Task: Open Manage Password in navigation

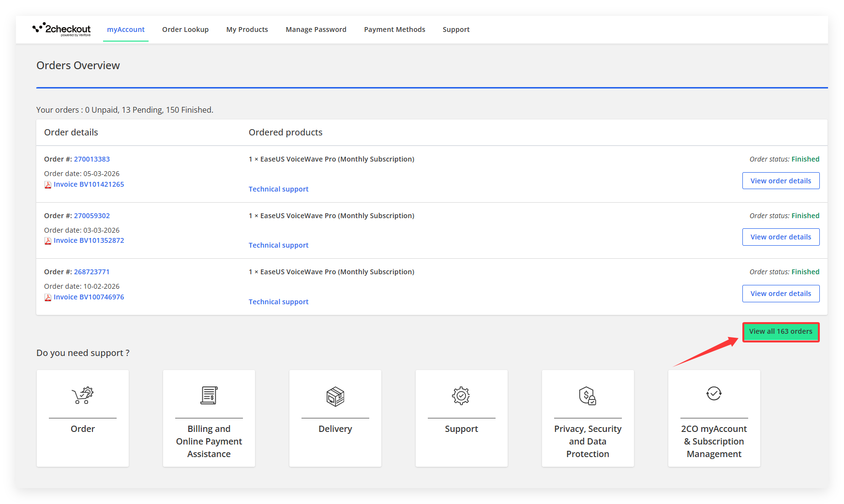Action: 316,30
